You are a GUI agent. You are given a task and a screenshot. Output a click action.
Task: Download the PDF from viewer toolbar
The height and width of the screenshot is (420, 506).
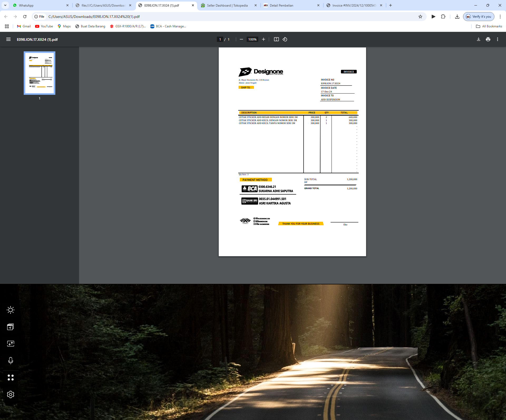pyautogui.click(x=478, y=39)
